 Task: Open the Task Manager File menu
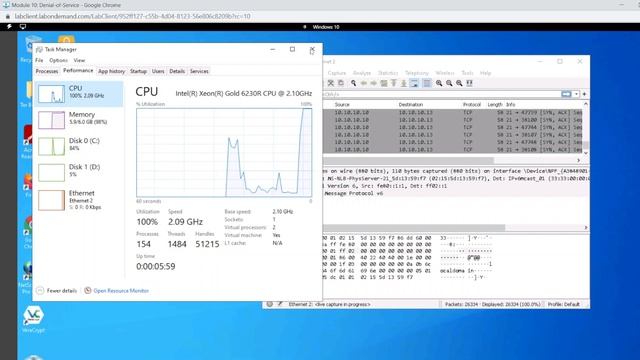(x=39, y=60)
